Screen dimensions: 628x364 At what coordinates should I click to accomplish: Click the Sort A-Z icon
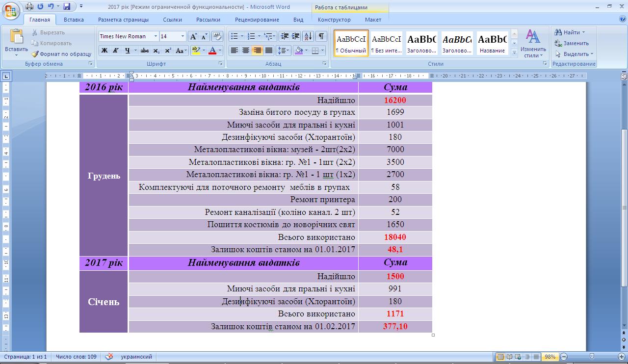click(x=308, y=36)
